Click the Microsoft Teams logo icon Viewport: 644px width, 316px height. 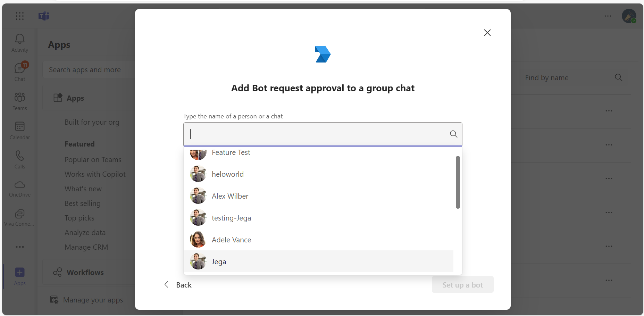[44, 16]
